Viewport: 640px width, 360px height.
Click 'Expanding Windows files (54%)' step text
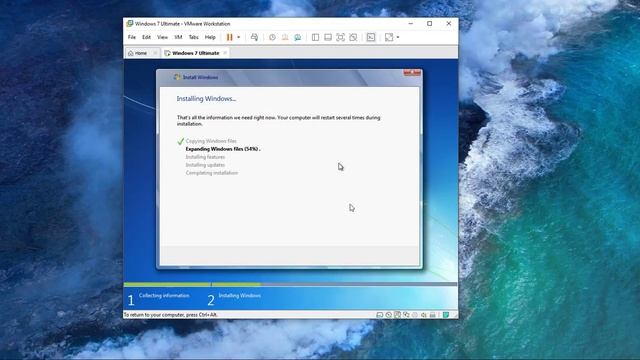(x=223, y=149)
